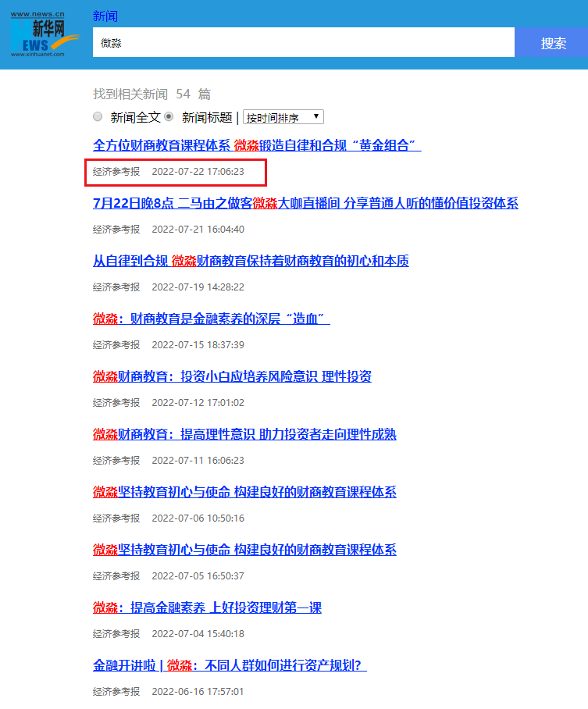The image size is (588, 709).
Task: Open article 7月22日晚8点 二马由之做客微淼大咖直播间
Action: [305, 203]
